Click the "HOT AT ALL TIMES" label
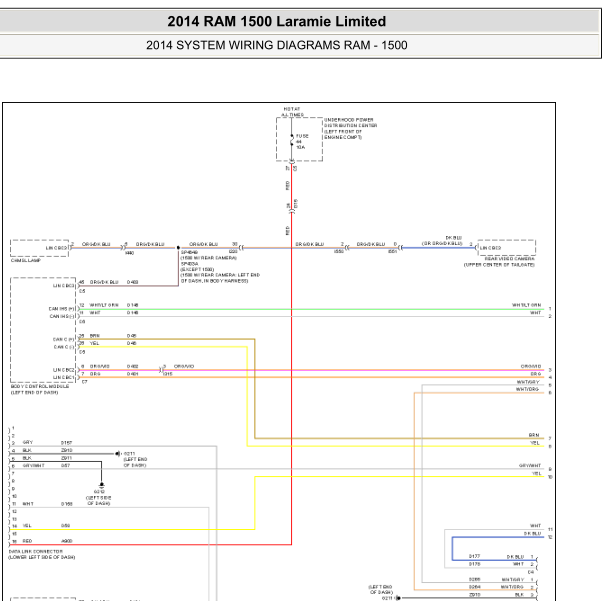605x601 pixels. 292,112
